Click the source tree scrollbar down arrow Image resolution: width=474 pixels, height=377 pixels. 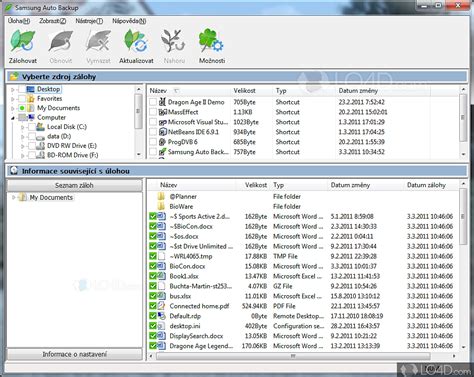click(139, 155)
